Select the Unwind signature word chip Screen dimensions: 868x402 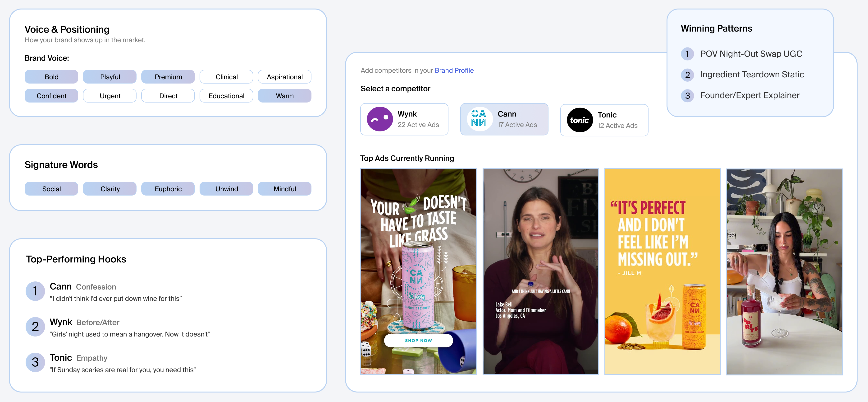click(x=226, y=189)
